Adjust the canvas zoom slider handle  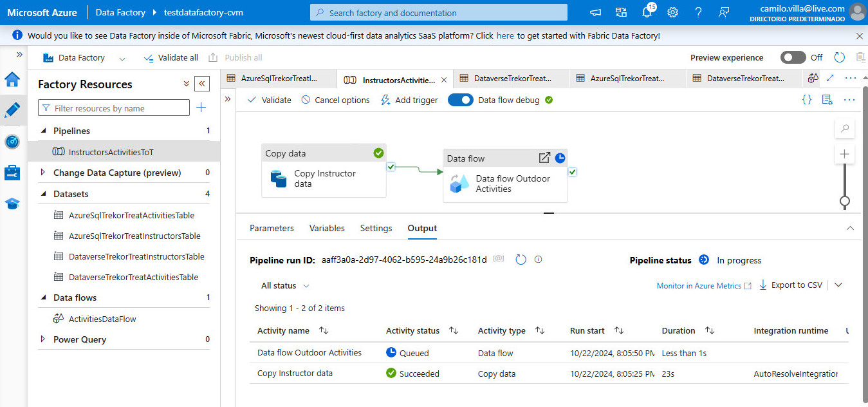[x=845, y=201]
